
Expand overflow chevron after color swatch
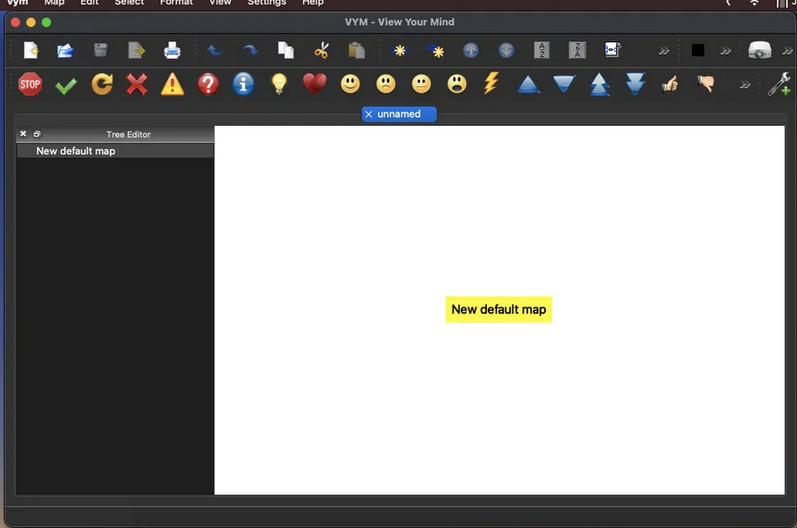click(x=726, y=51)
